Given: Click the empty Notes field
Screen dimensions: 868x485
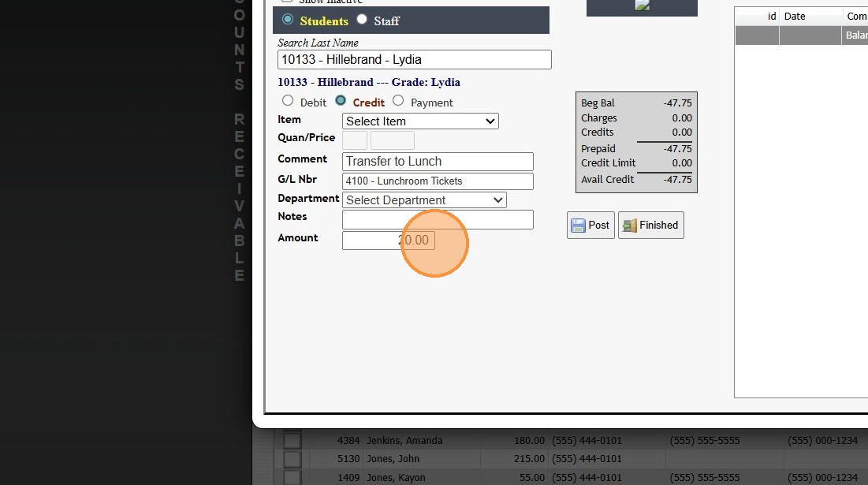Looking at the screenshot, I should click(x=438, y=220).
